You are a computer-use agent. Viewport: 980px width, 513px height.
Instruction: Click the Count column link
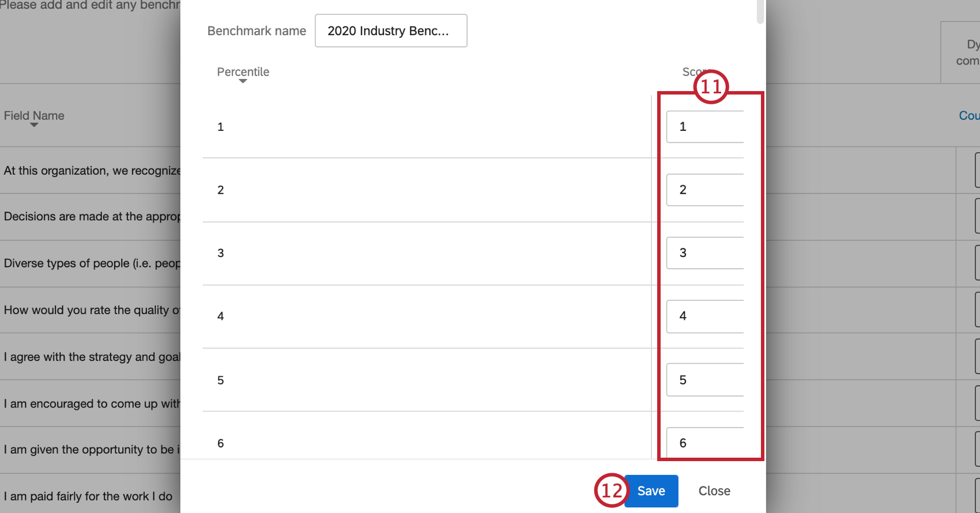click(x=969, y=116)
